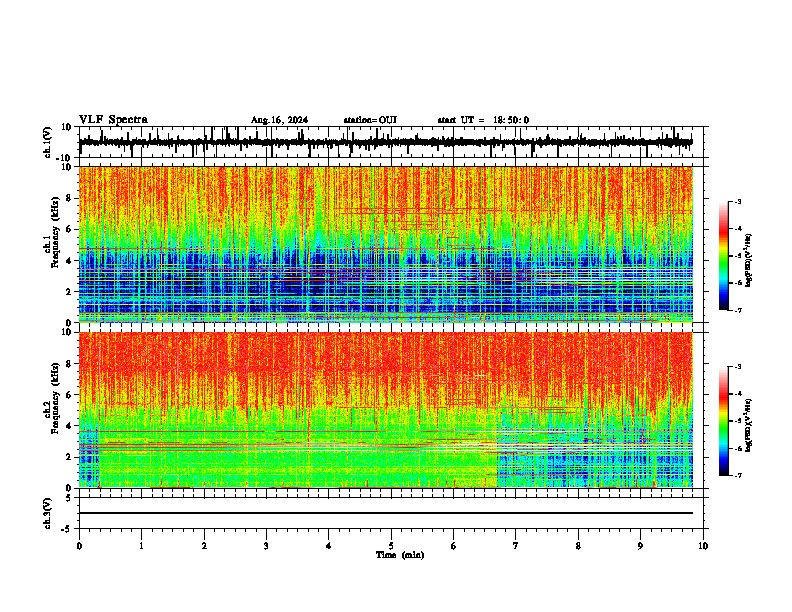This screenshot has width=792, height=612.
Task: Click the log(PSD) label beside ch.2 color bar
Action: pos(749,426)
